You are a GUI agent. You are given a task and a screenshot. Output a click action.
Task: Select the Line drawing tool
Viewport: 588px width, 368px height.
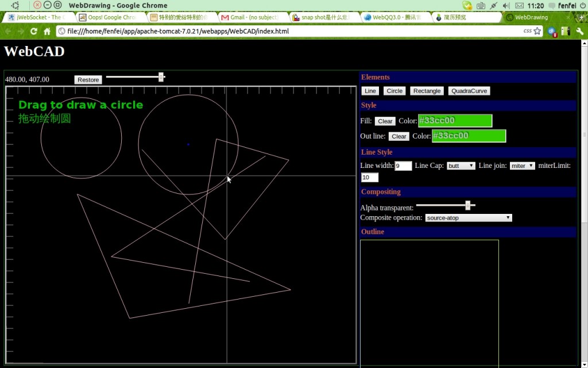[x=369, y=90]
